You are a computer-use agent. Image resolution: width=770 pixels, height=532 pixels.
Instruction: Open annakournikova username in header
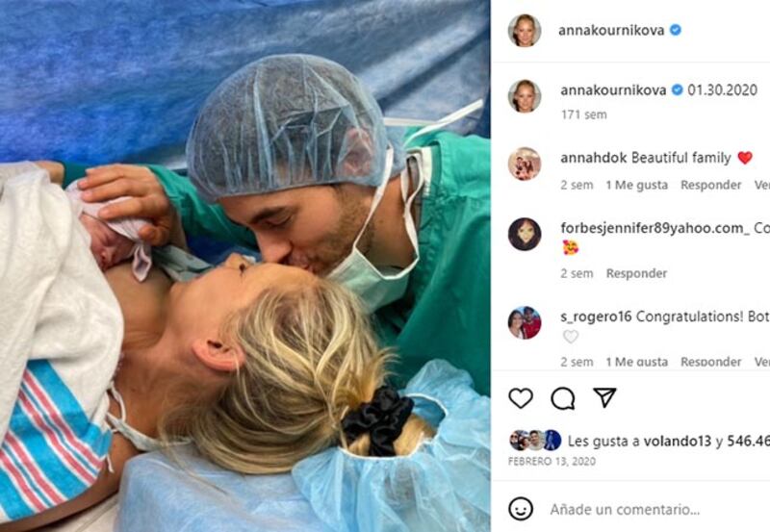[x=611, y=31]
